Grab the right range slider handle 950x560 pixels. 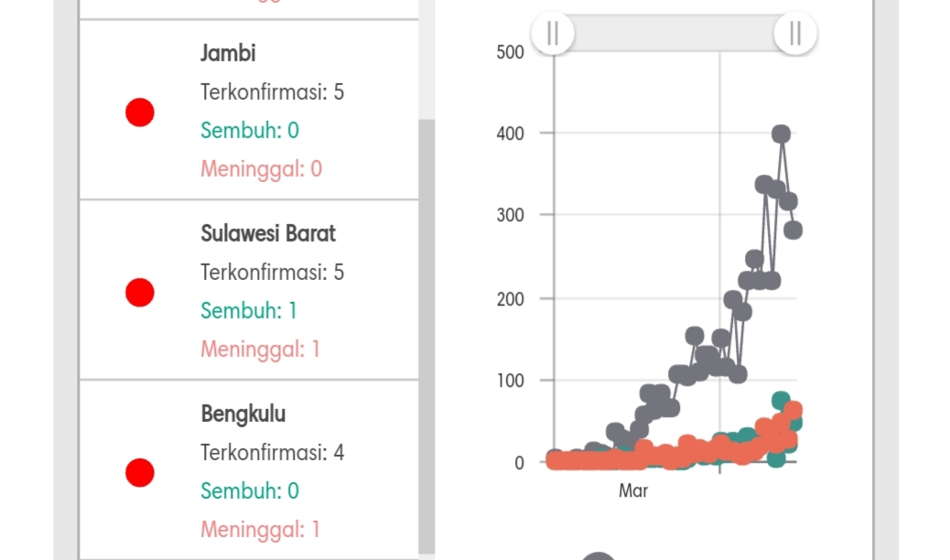[795, 33]
